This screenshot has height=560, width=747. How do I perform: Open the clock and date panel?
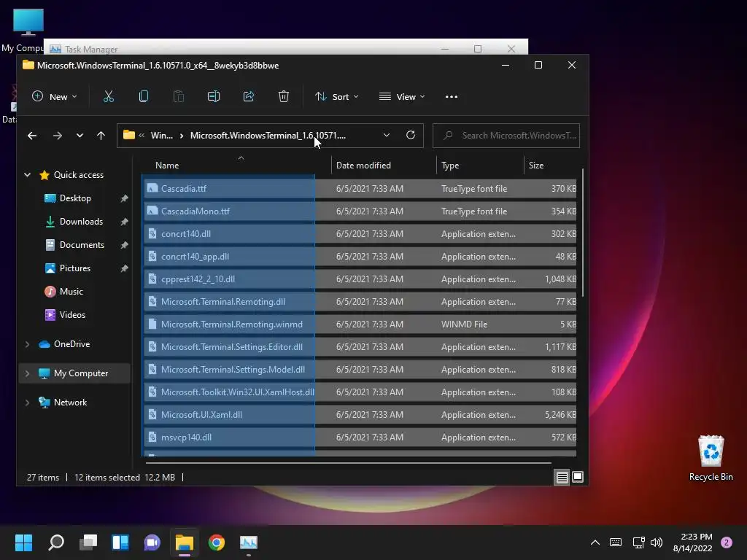point(693,542)
